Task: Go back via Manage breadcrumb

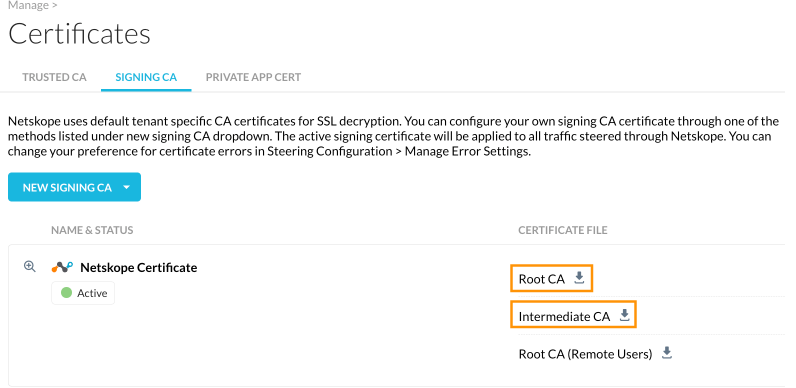Action: tap(29, 6)
